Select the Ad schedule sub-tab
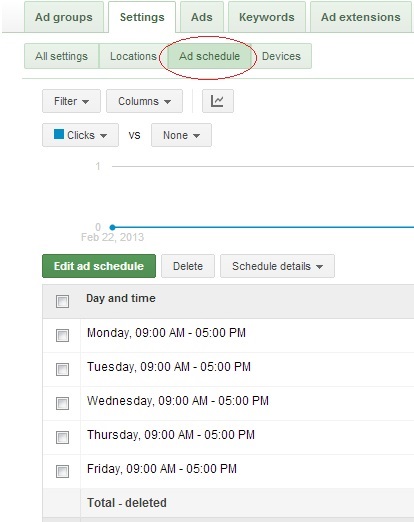This screenshot has height=522, width=414. click(x=209, y=56)
